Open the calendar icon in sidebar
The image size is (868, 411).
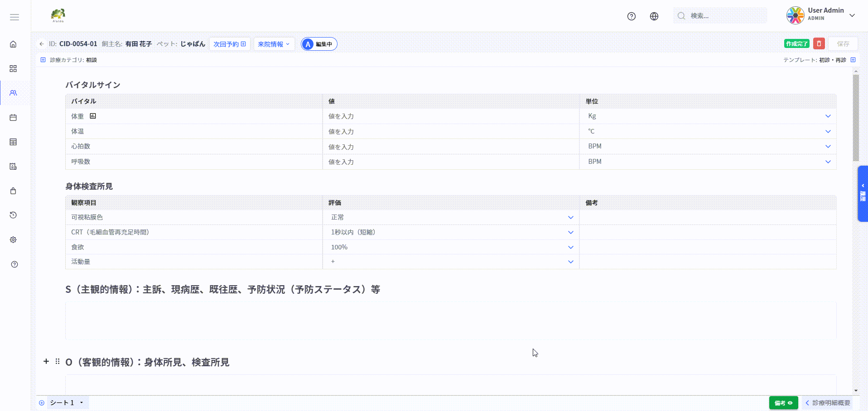[13, 118]
